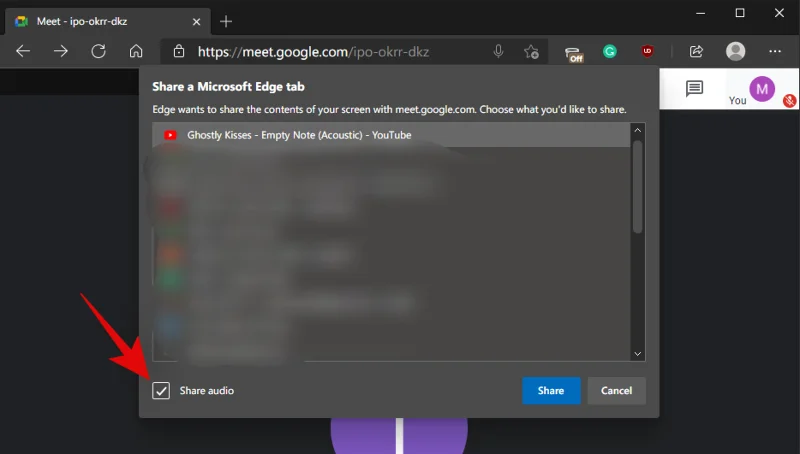
Task: Cancel the share tab dialog
Action: point(616,391)
